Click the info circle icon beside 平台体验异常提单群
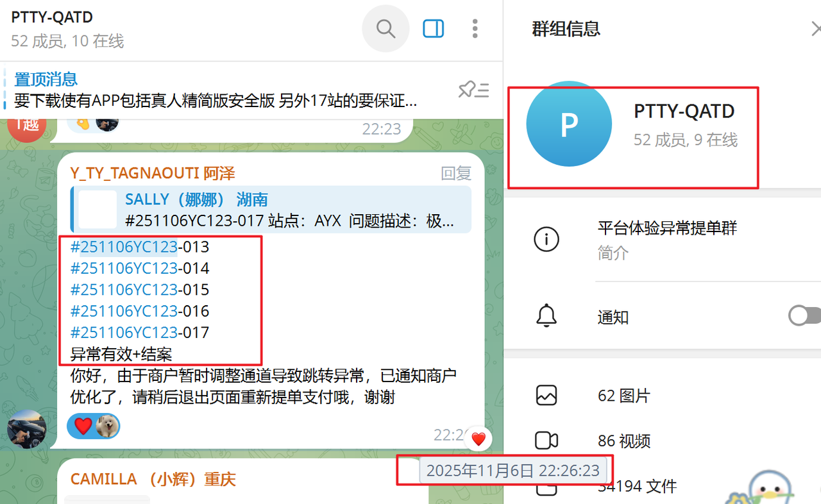Viewport: 821px width, 504px height. [546, 239]
